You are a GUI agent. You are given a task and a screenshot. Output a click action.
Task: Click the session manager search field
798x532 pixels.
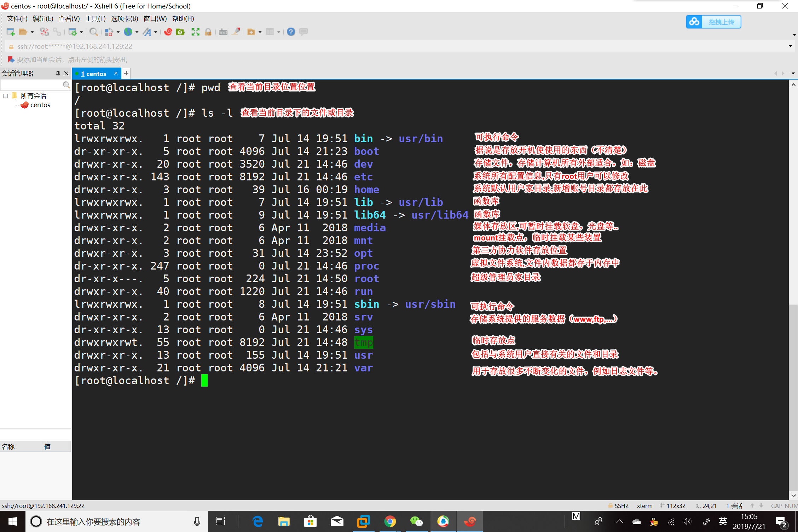pyautogui.click(x=32, y=85)
